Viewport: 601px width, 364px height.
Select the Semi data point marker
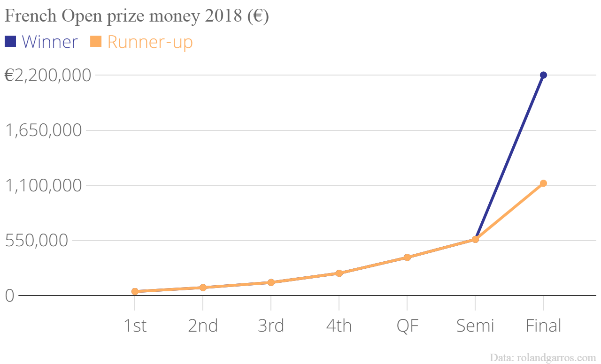click(x=475, y=239)
